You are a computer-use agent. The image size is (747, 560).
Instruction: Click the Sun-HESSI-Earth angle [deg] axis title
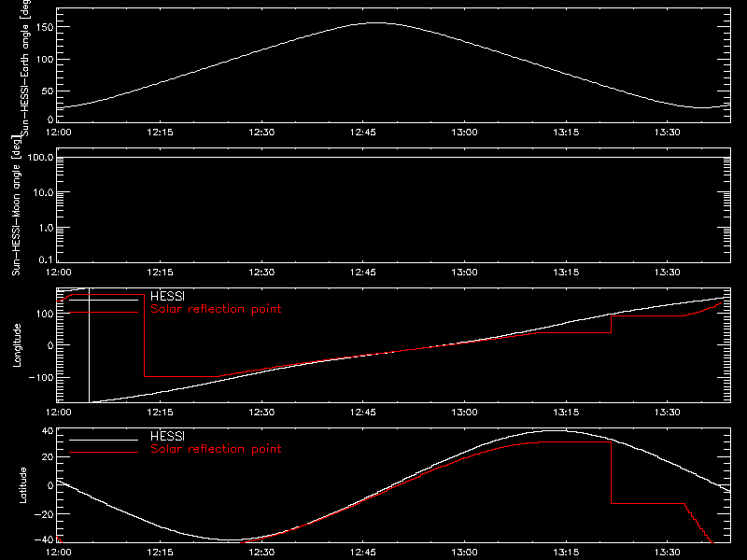coord(25,66)
